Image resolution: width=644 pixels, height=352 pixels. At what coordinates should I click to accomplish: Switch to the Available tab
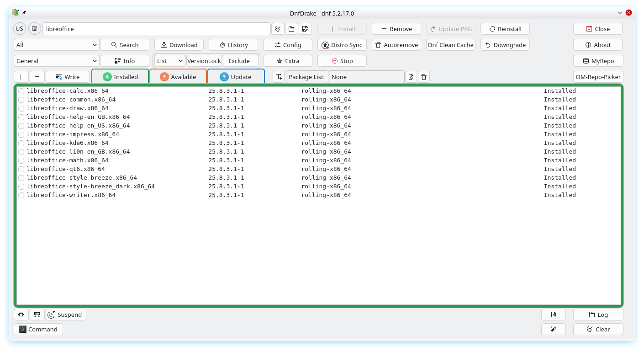(178, 77)
